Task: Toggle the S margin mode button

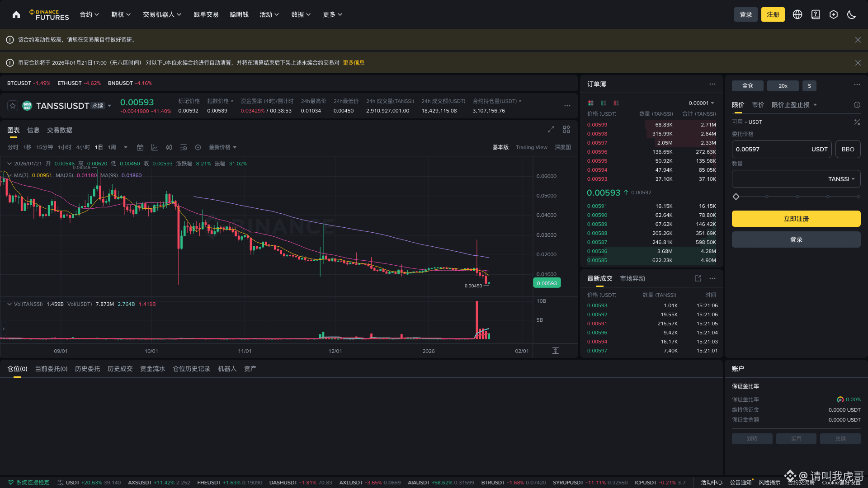Action: click(809, 86)
